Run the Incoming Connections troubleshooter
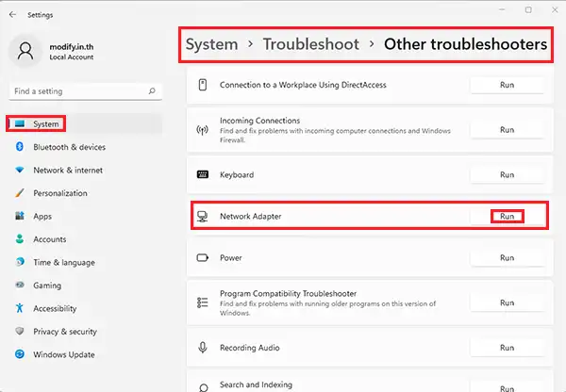This screenshot has width=566, height=392. click(507, 130)
